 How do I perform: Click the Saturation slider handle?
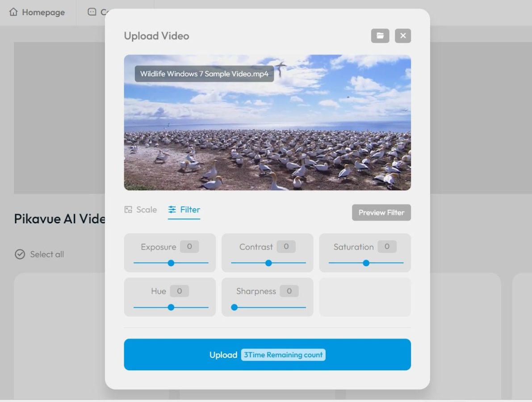(365, 263)
